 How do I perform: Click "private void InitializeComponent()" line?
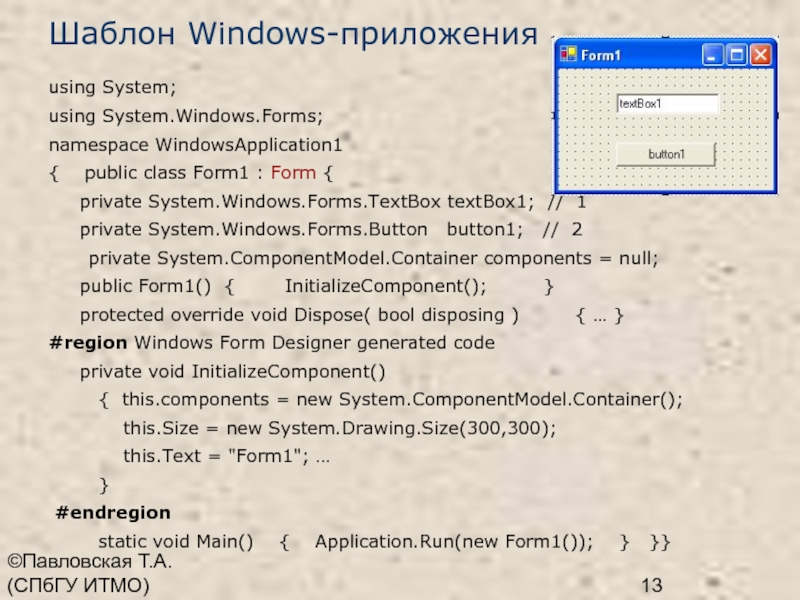point(233,371)
